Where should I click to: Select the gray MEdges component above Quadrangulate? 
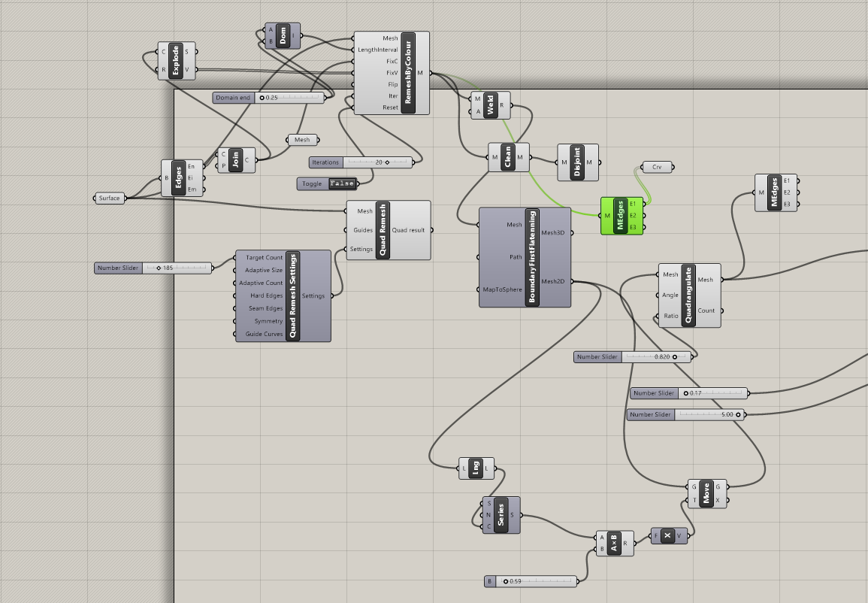775,192
